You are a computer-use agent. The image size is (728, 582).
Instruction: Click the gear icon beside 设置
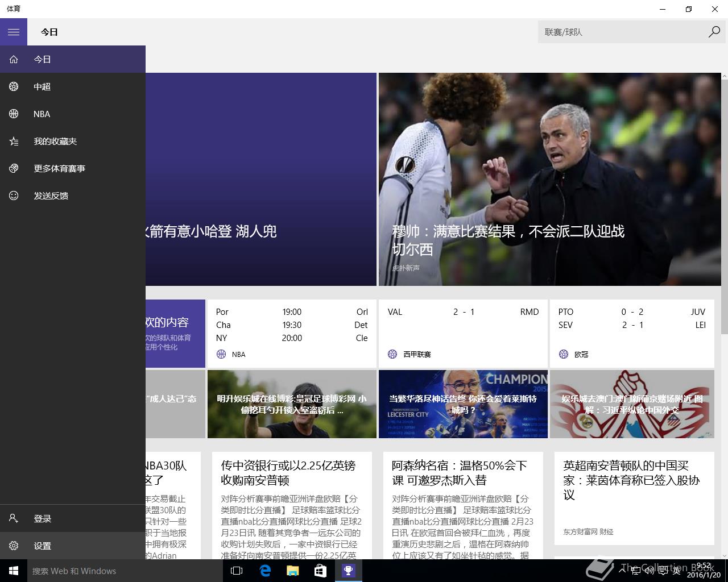[x=14, y=546]
